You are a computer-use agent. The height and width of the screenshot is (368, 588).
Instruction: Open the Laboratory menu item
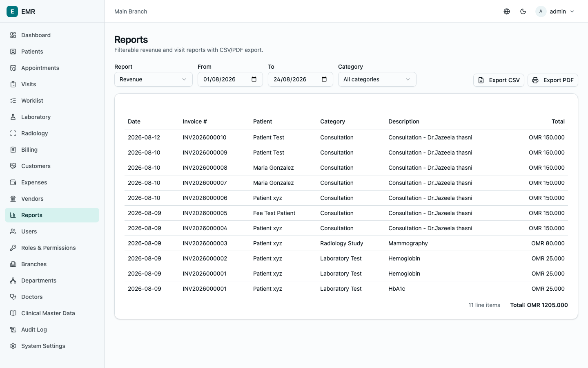pyautogui.click(x=52, y=117)
